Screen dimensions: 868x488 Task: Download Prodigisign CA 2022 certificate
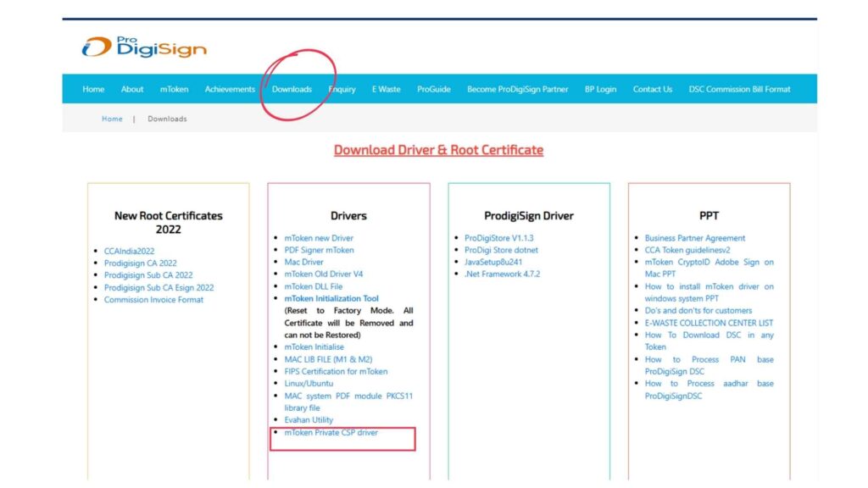(141, 263)
